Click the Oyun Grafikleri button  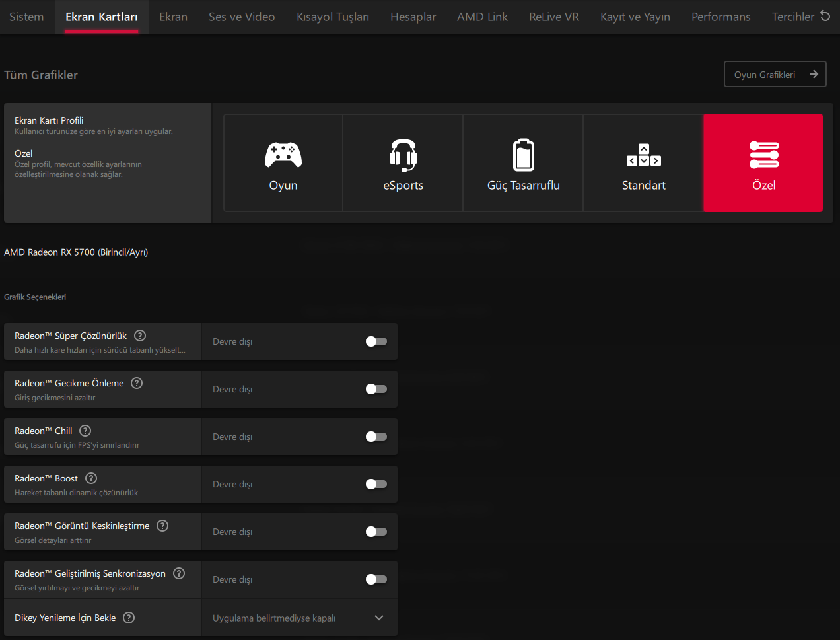click(x=775, y=75)
